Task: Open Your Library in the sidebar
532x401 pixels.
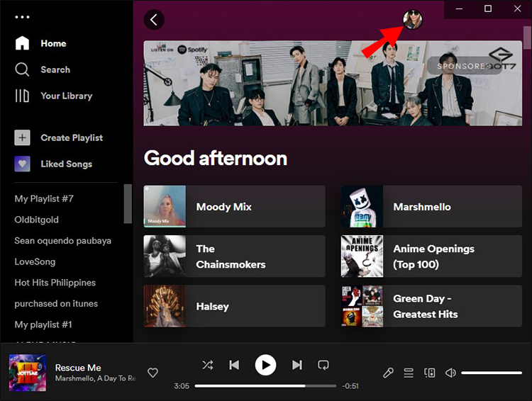Action: click(54, 96)
